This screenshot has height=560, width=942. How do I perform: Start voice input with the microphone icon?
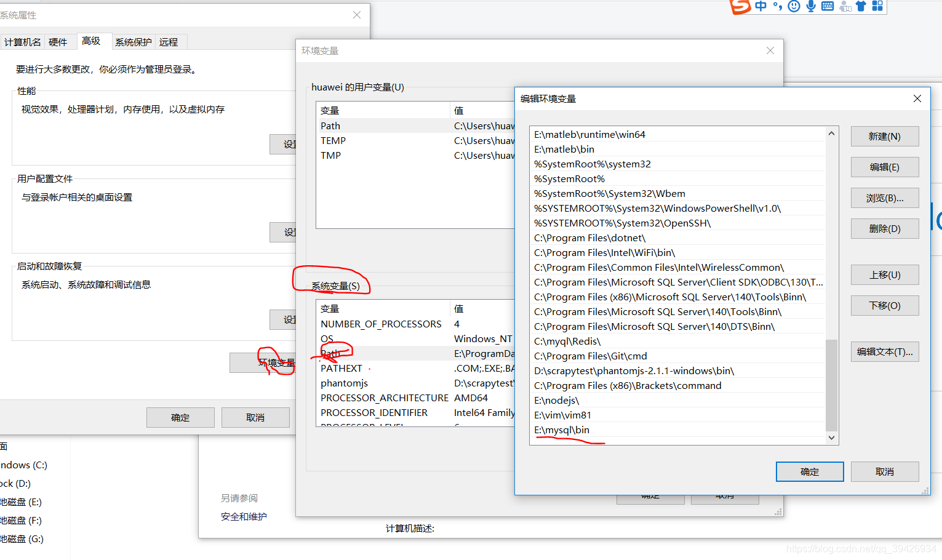coord(811,6)
